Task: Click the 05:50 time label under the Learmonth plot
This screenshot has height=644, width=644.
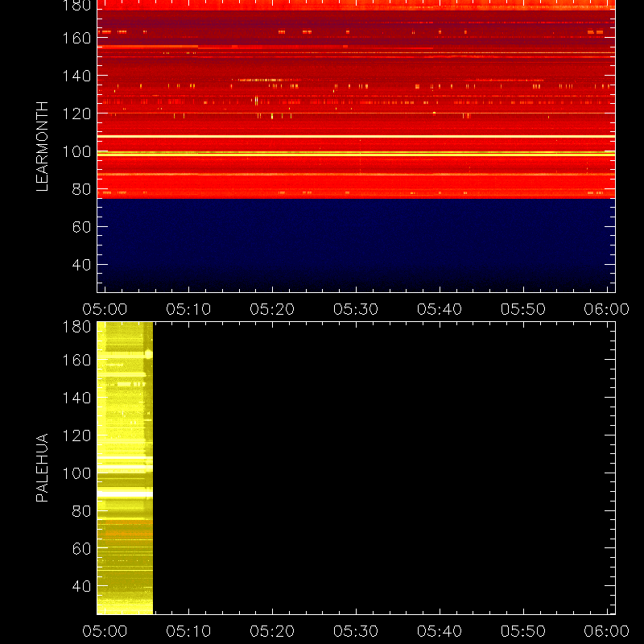Action: pos(523,309)
